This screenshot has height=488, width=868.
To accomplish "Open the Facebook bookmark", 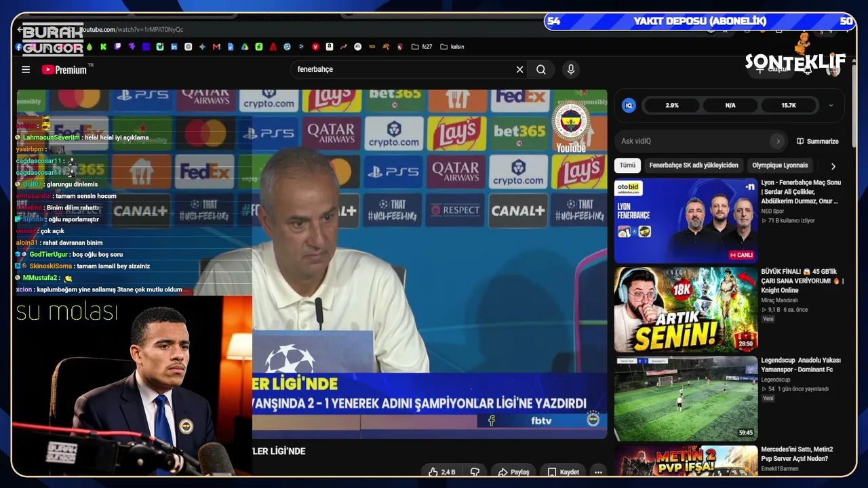I will coord(18,47).
